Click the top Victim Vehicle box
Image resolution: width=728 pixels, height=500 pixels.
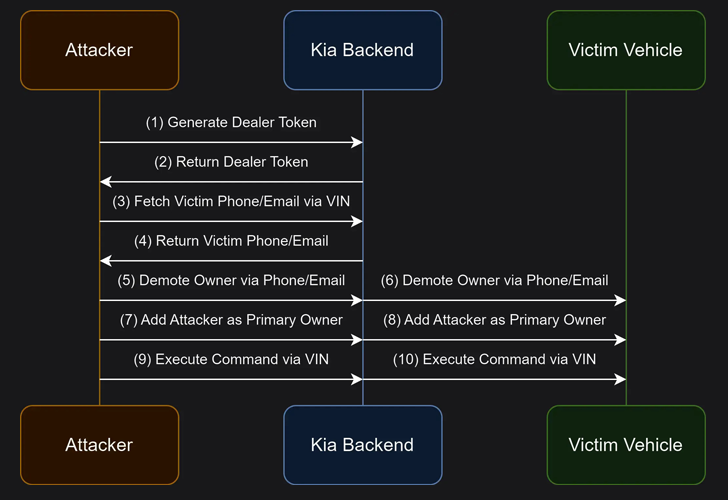pyautogui.click(x=625, y=50)
